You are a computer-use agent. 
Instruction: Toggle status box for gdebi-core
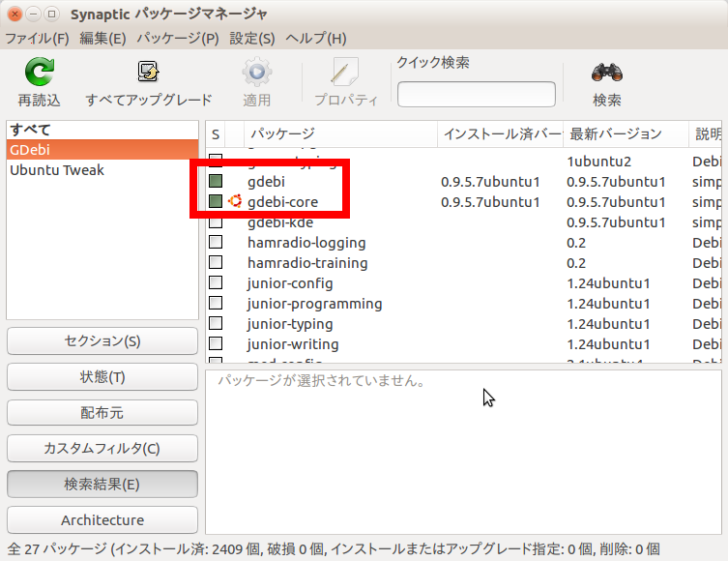click(x=216, y=201)
